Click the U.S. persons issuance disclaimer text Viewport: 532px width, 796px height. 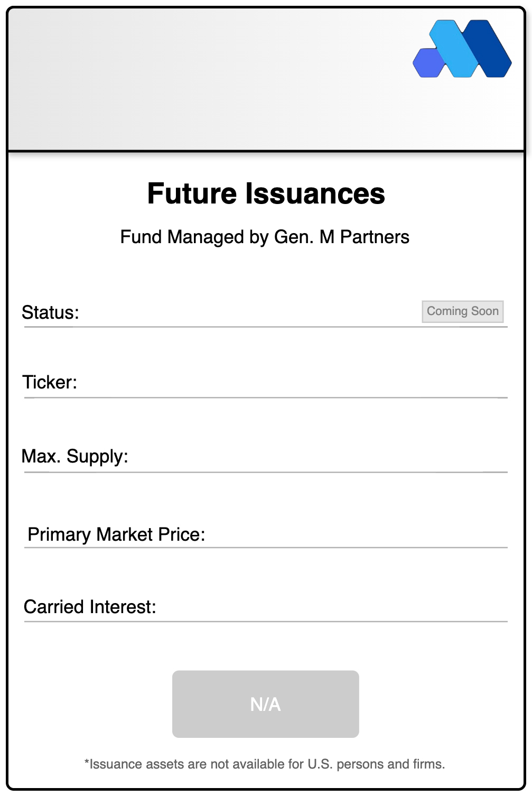click(265, 764)
